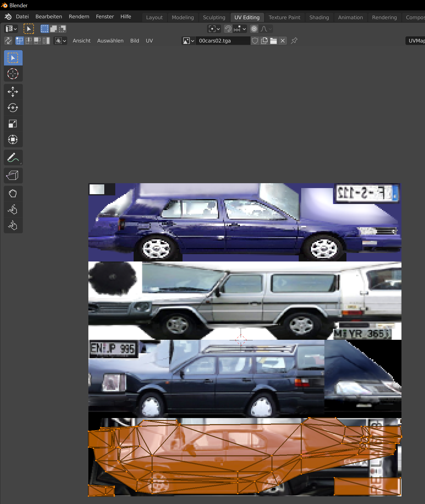This screenshot has height=504, width=425.
Task: Switch to Sculpting workspace tab
Action: point(214,17)
